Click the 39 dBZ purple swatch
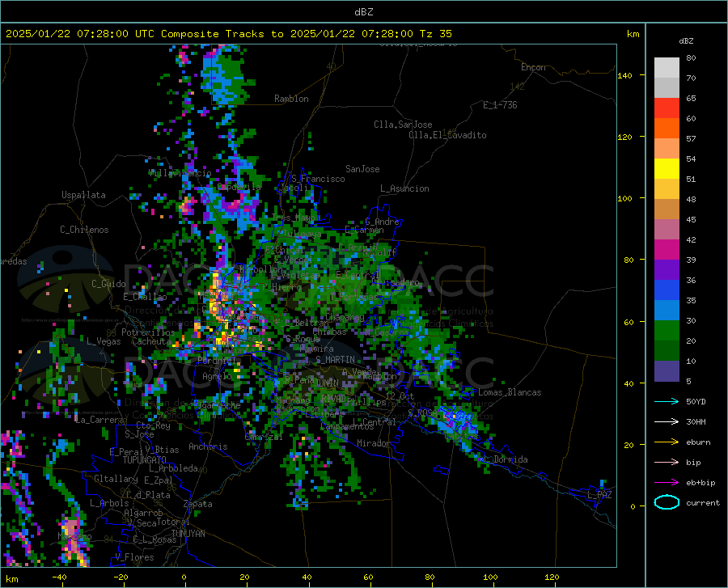Viewport: 728px width, 588px height. coord(667,270)
